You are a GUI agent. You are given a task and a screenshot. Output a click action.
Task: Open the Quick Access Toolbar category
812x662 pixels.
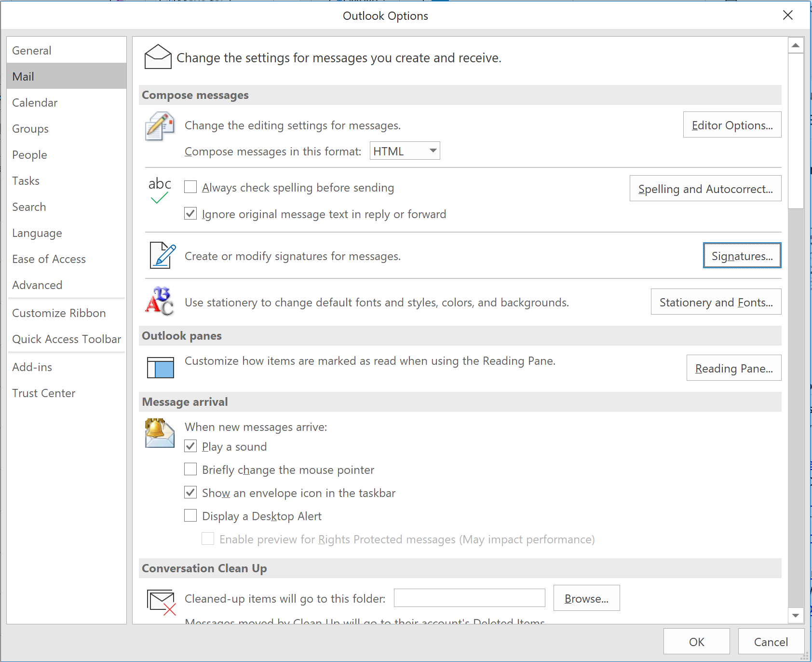[x=67, y=339]
